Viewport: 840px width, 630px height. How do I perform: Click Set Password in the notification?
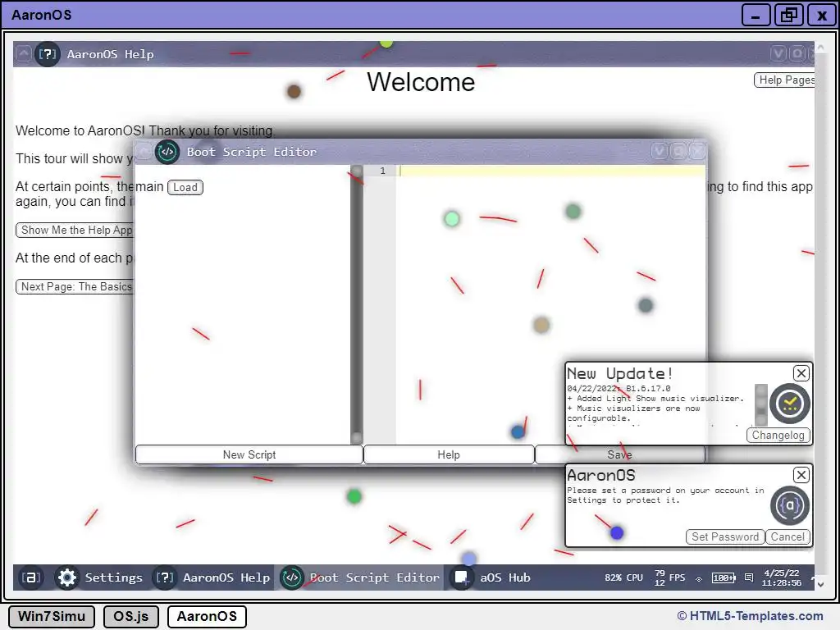(x=725, y=536)
